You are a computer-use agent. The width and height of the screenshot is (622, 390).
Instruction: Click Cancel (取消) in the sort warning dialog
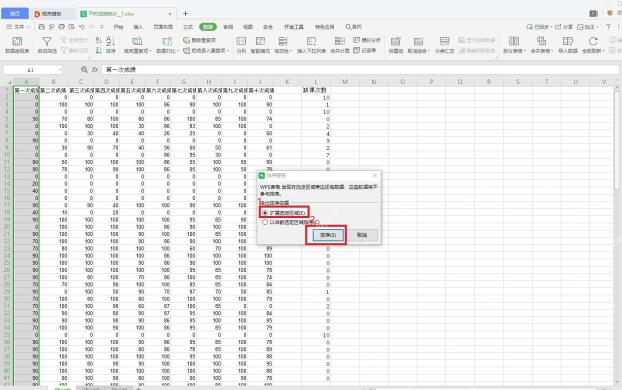pos(362,235)
